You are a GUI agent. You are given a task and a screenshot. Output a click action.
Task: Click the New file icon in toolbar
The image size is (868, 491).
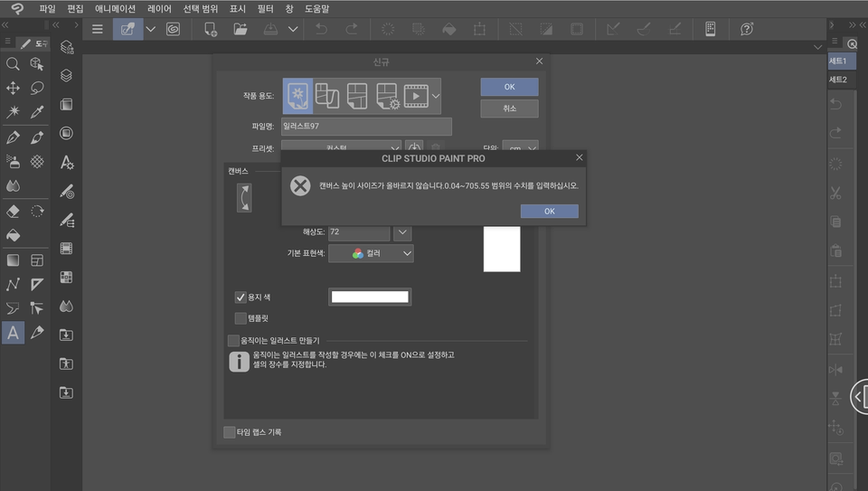coord(211,29)
